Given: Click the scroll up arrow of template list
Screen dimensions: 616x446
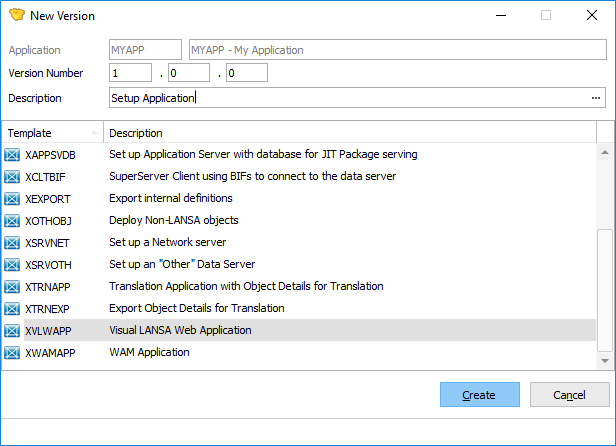Looking at the screenshot, I should [605, 152].
